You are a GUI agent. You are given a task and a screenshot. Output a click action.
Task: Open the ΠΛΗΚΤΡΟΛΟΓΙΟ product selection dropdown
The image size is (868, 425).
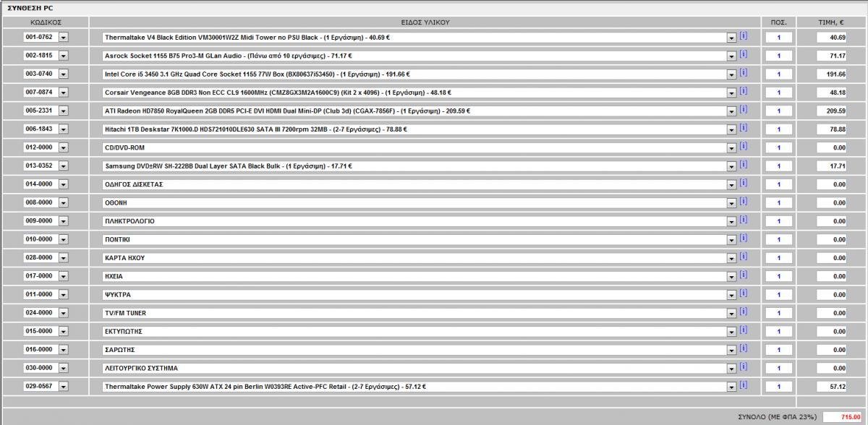731,221
